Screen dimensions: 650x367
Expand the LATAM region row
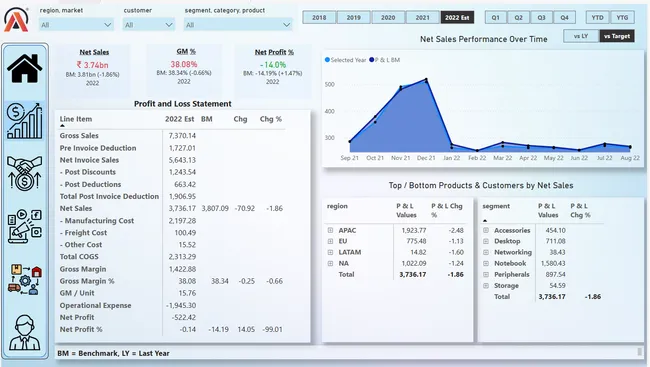330,252
